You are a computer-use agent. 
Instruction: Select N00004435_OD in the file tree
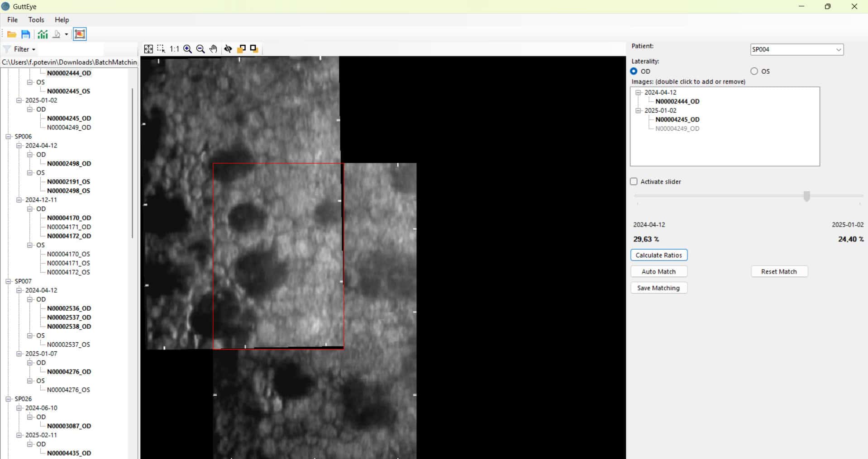tap(69, 453)
